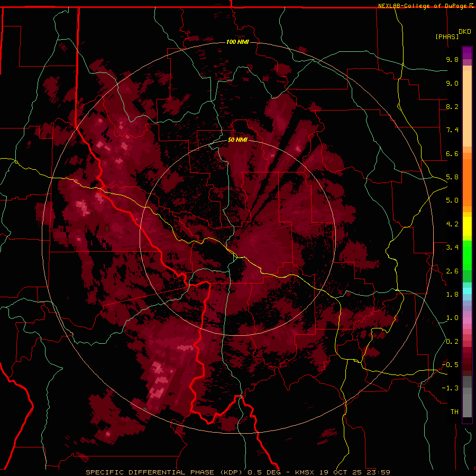476x476 pixels.
Task: Select the 0.2 value on the legend
Action: tap(452, 342)
